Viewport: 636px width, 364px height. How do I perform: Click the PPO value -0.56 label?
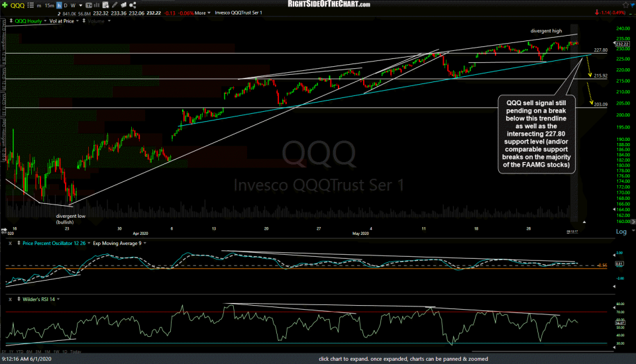click(602, 265)
